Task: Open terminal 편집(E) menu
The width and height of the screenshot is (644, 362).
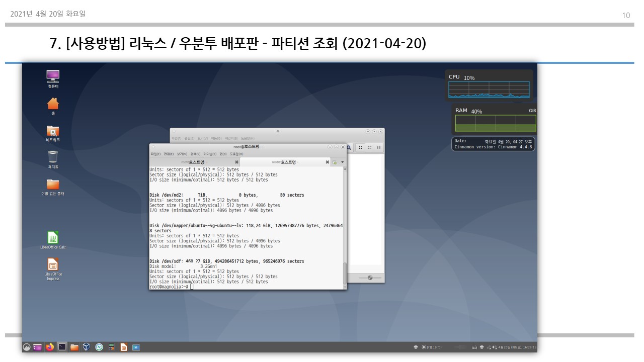Action: (x=169, y=154)
